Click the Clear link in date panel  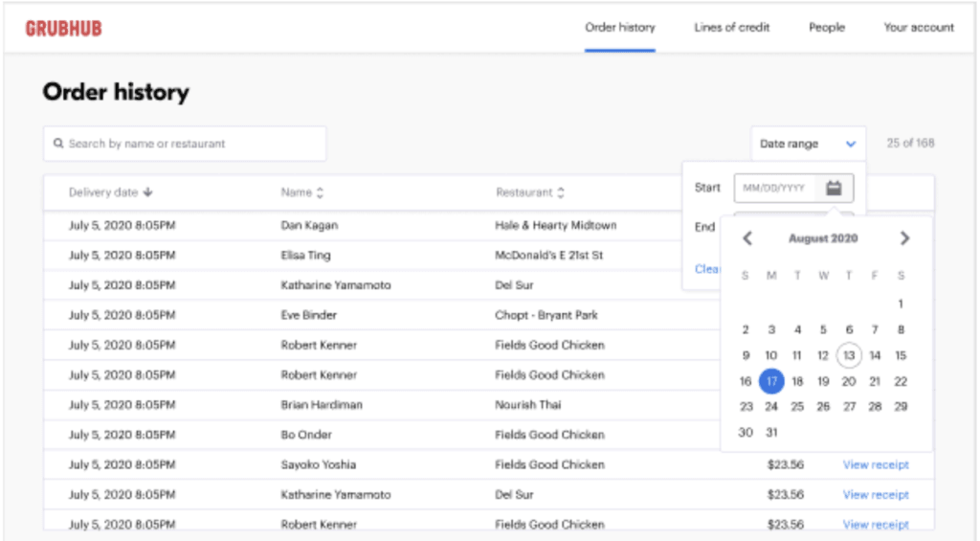pos(707,269)
